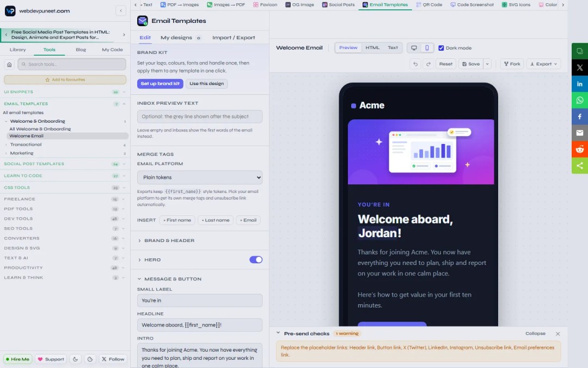588x368 pixels.
Task: Click the Save button
Action: click(x=470, y=64)
